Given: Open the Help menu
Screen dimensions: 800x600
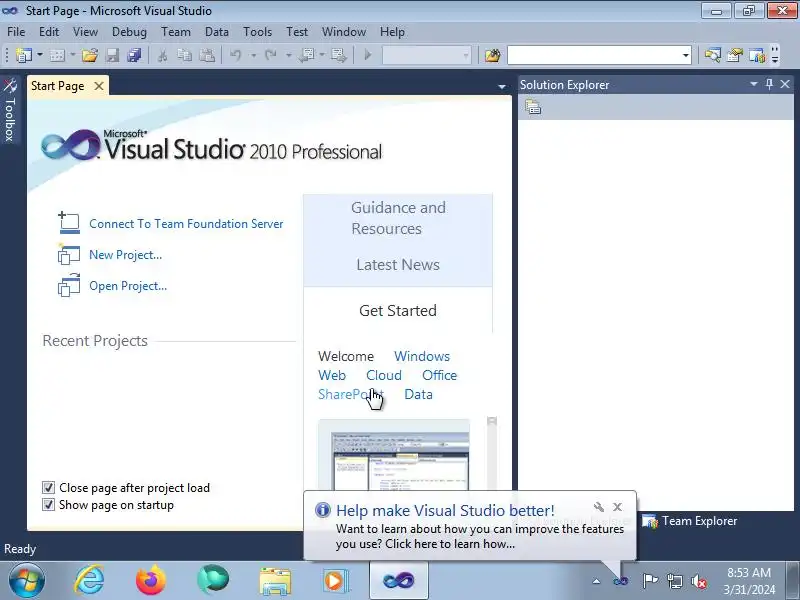Looking at the screenshot, I should click(392, 32).
